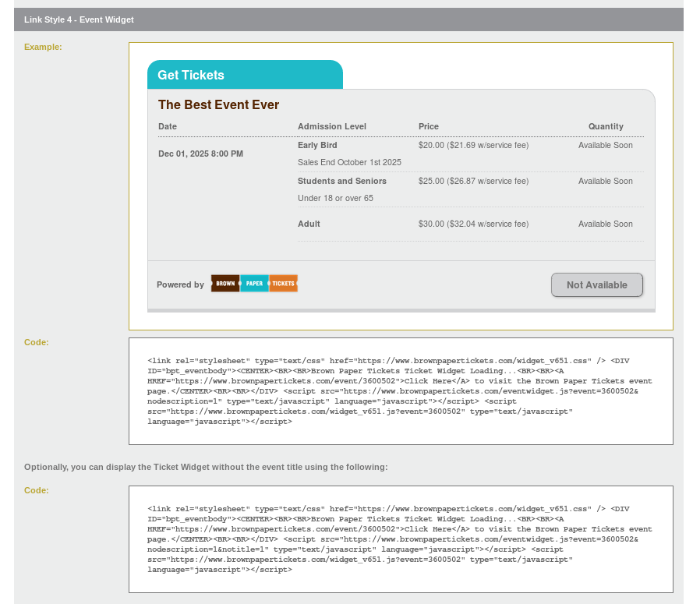
Task: Click the Students and Seniors admission level
Action: point(342,181)
